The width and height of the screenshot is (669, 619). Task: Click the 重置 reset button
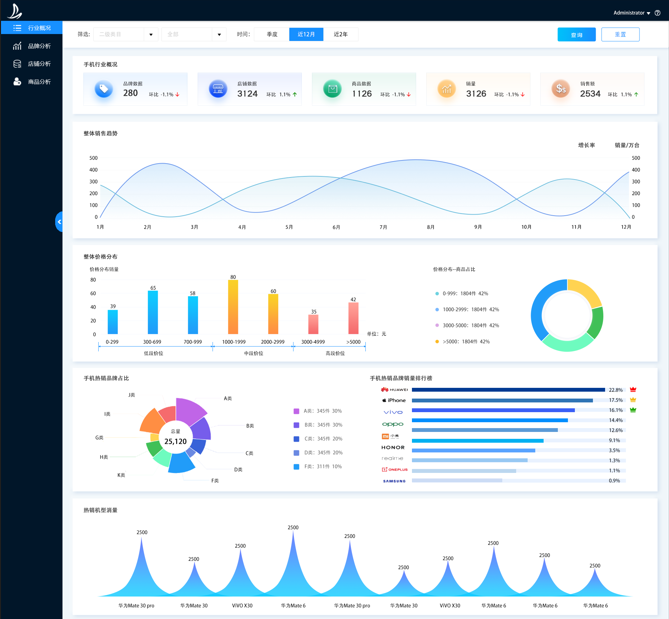[620, 35]
